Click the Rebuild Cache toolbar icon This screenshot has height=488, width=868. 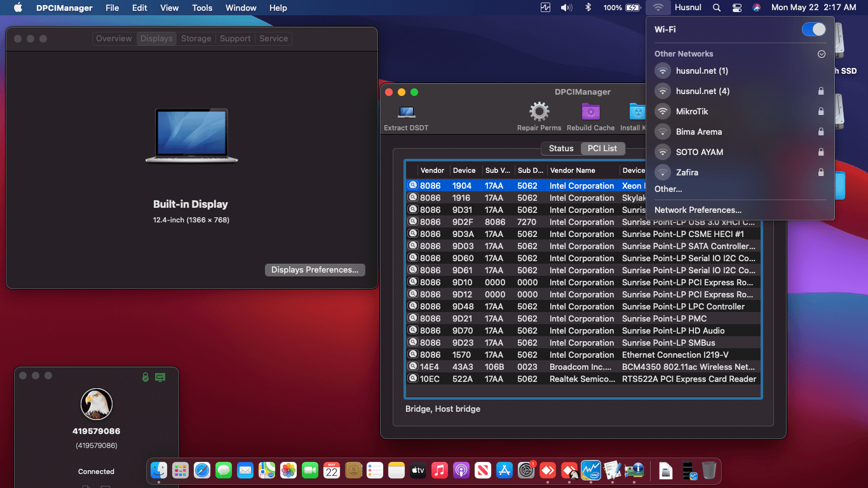[x=590, y=112]
